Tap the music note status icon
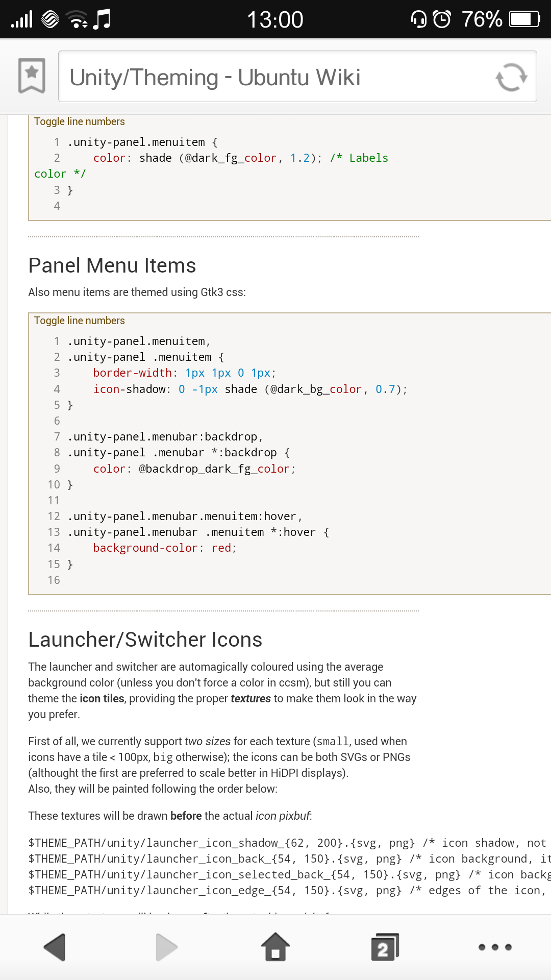Viewport: 551px width, 980px height. [102, 19]
